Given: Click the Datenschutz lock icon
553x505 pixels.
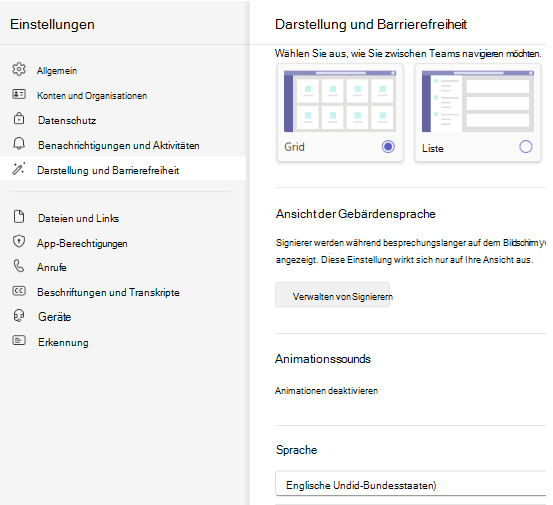Looking at the screenshot, I should point(19,118).
